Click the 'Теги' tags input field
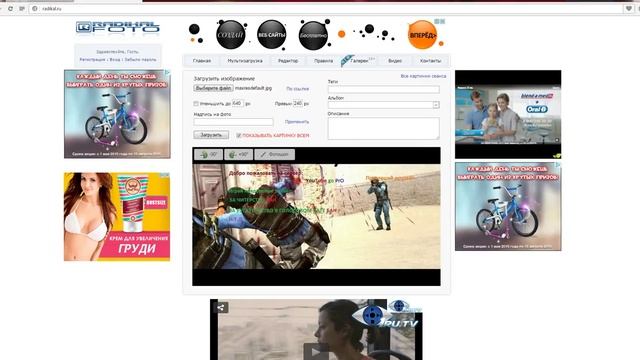 coord(384,89)
